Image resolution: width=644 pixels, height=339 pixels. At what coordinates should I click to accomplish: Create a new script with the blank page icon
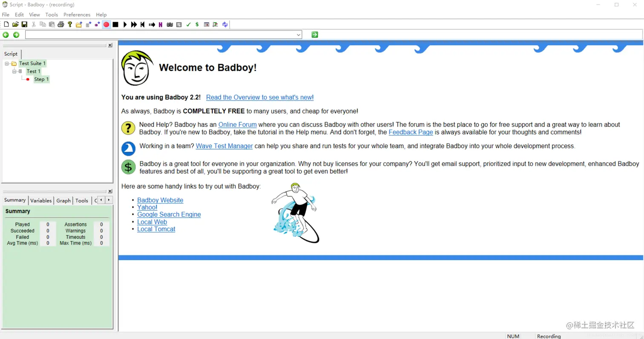[x=6, y=25]
